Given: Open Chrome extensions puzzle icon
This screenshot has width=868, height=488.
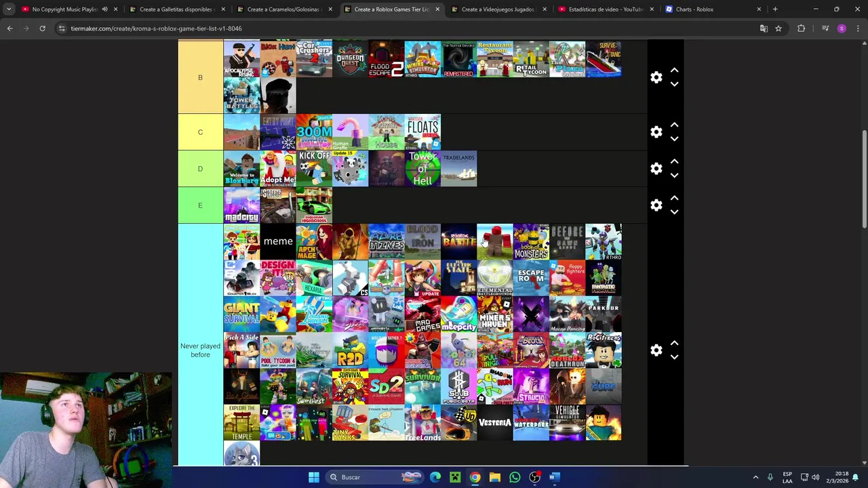Looking at the screenshot, I should [x=802, y=28].
